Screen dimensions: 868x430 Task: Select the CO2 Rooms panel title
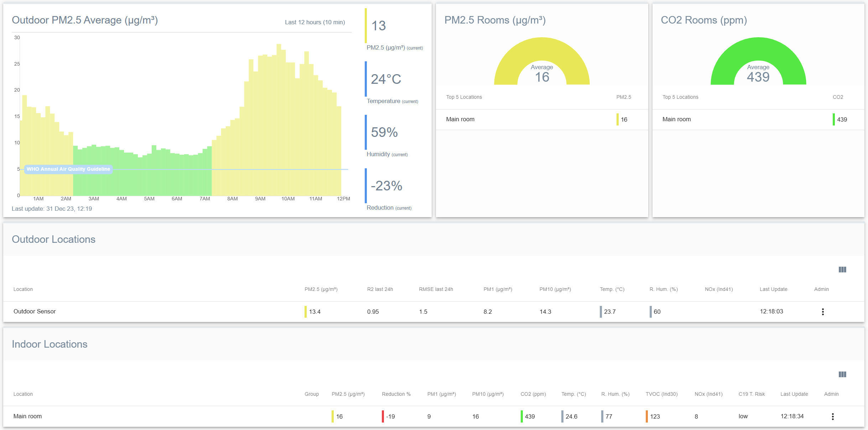point(705,20)
